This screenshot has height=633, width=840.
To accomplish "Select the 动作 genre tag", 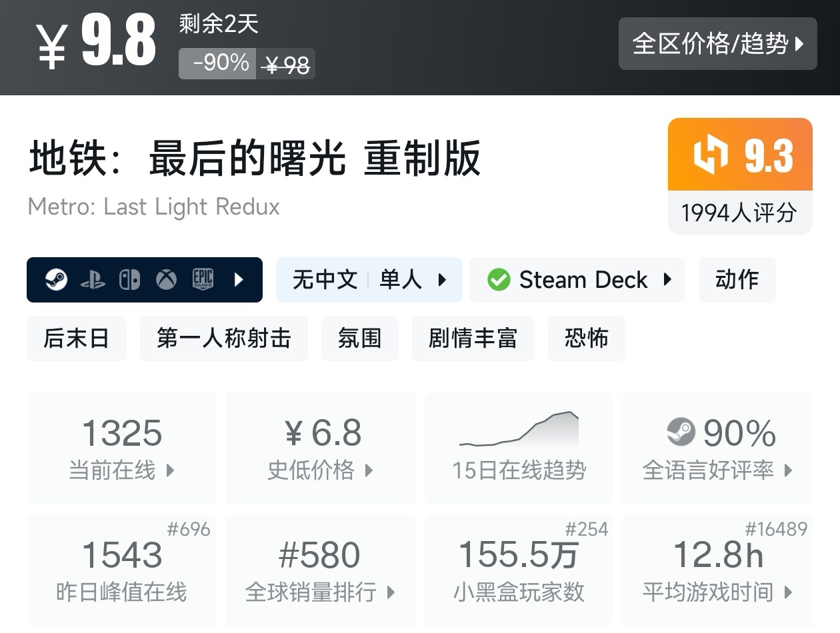I will (x=737, y=280).
